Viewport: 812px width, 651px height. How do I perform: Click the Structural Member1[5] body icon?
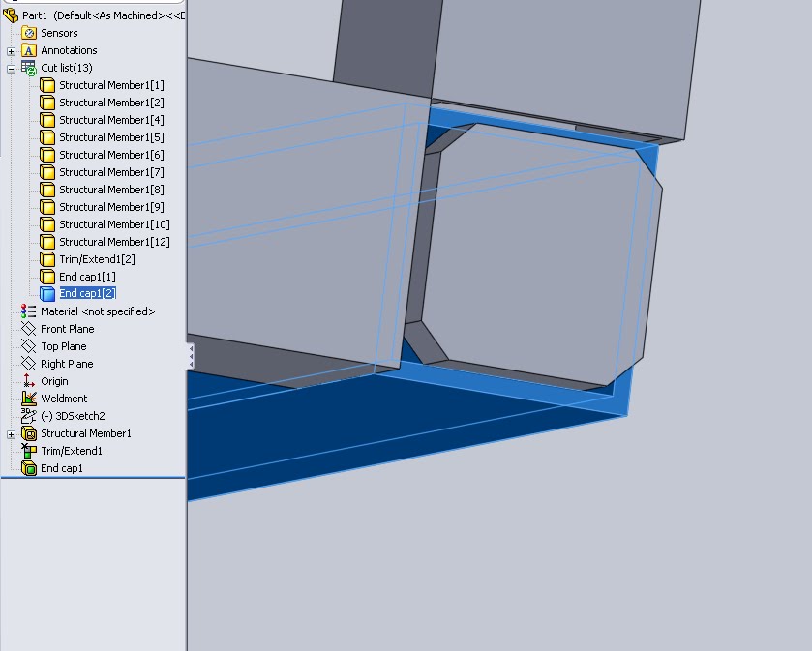click(x=47, y=137)
